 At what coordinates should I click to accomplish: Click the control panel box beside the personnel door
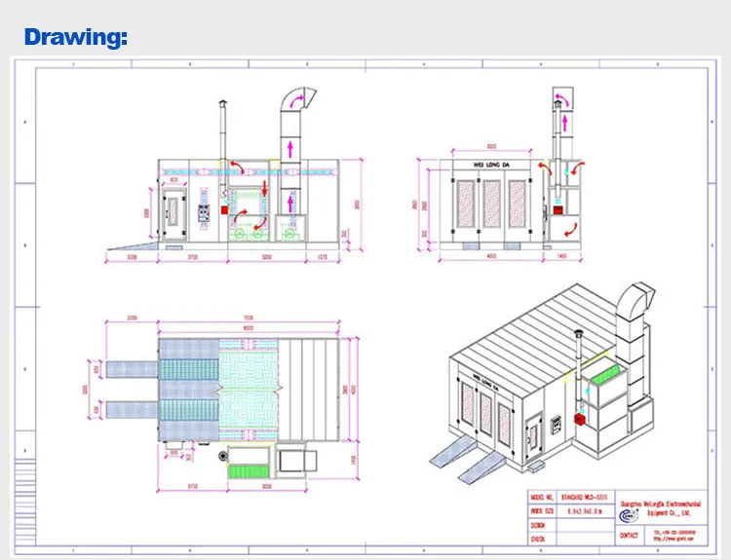205,212
